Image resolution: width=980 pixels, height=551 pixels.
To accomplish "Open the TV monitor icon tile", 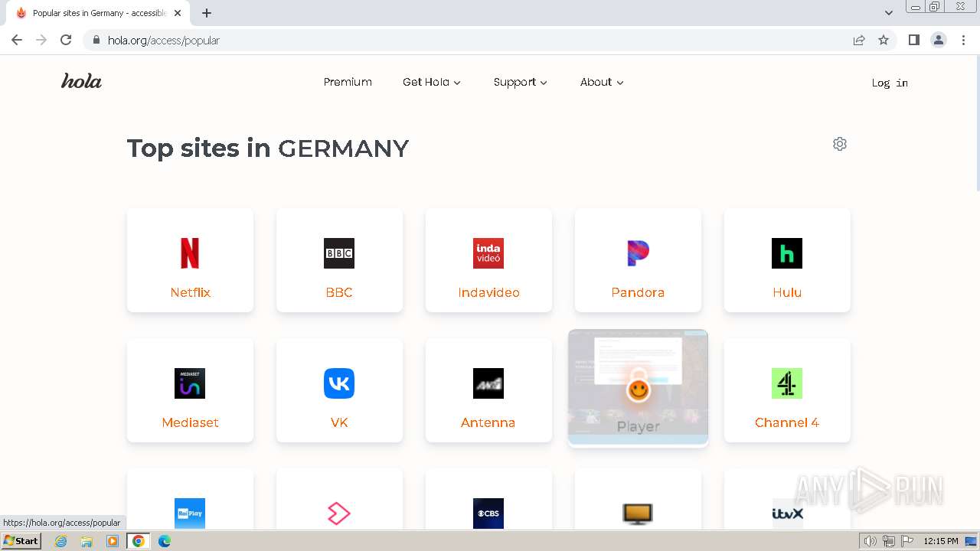I will [638, 514].
